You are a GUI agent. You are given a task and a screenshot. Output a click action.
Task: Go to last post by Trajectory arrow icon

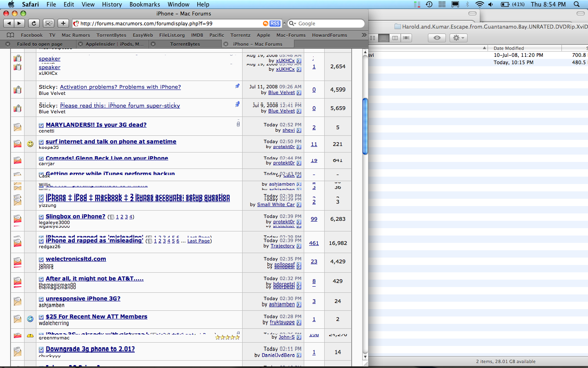coord(299,246)
